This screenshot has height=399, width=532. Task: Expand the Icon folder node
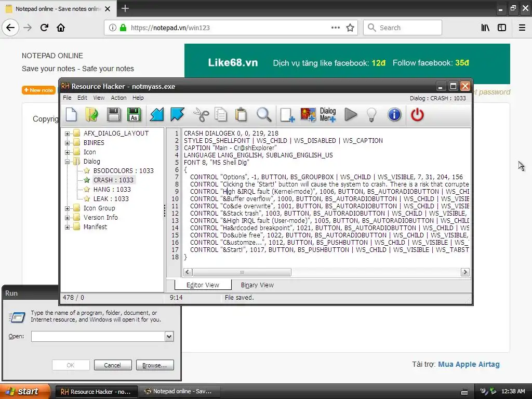tap(67, 152)
